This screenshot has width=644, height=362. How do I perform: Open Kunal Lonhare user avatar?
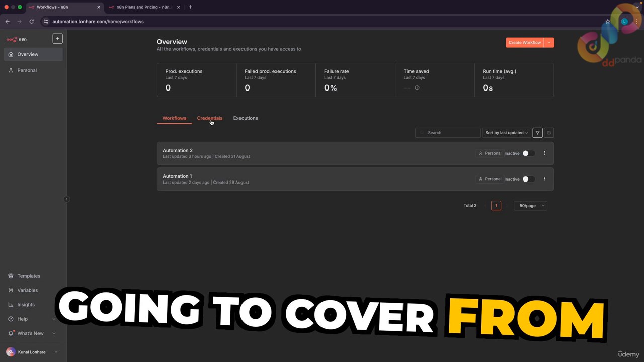[x=11, y=352]
